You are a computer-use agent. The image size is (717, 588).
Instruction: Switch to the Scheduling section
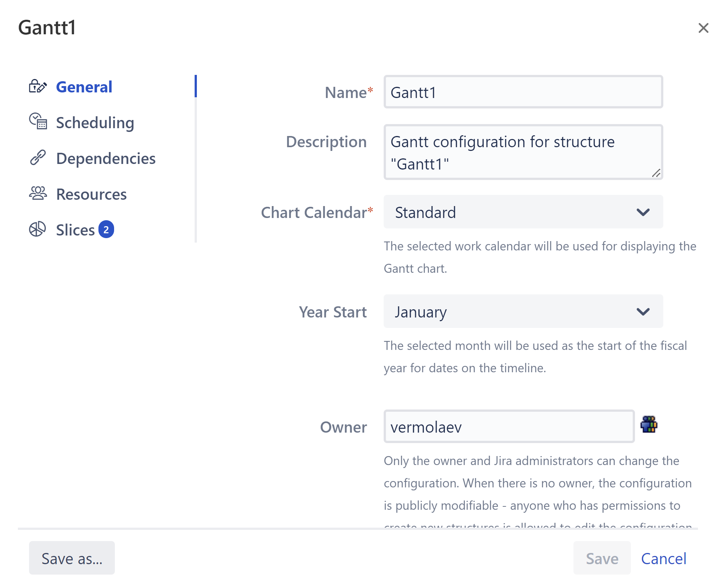coord(95,123)
